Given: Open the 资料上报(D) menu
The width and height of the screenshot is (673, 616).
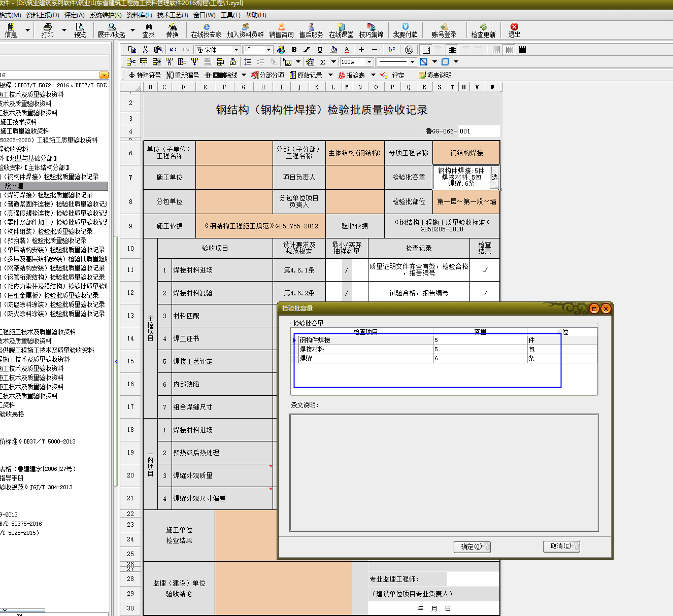Looking at the screenshot, I should coord(43,15).
